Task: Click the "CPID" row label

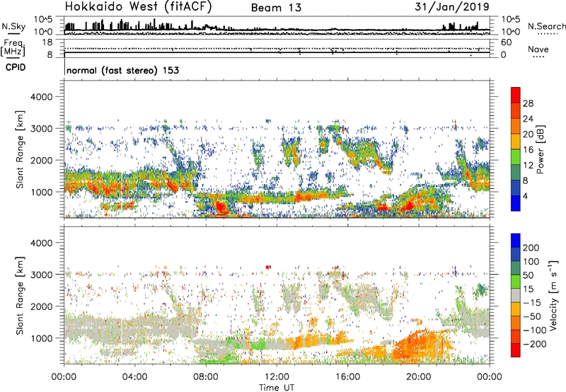Action: (16, 67)
